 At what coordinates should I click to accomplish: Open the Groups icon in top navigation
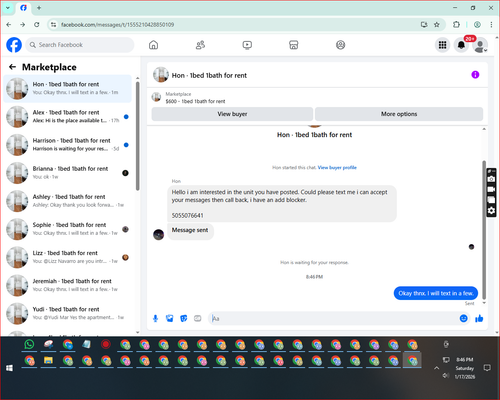click(340, 45)
